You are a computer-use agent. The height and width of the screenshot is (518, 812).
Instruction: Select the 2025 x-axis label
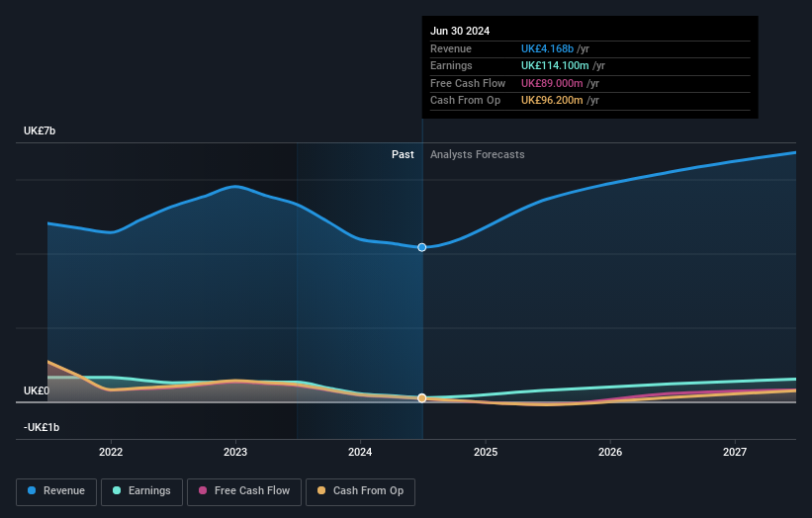click(x=486, y=453)
